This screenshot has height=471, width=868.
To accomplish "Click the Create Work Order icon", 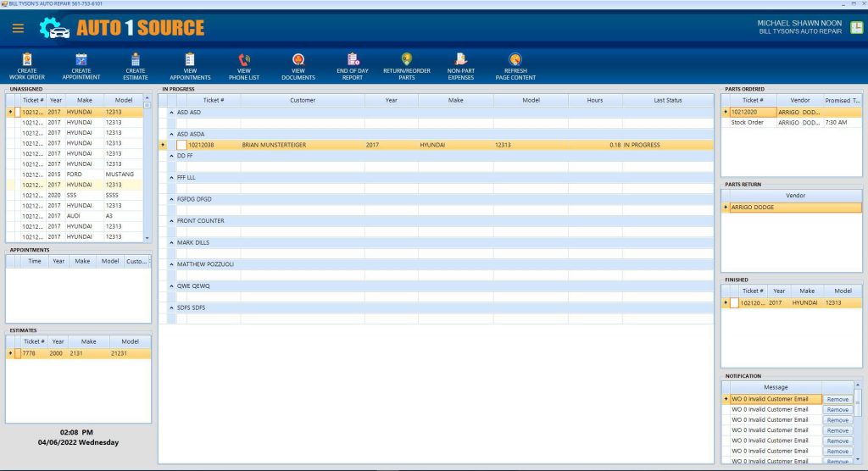I will 28,60.
